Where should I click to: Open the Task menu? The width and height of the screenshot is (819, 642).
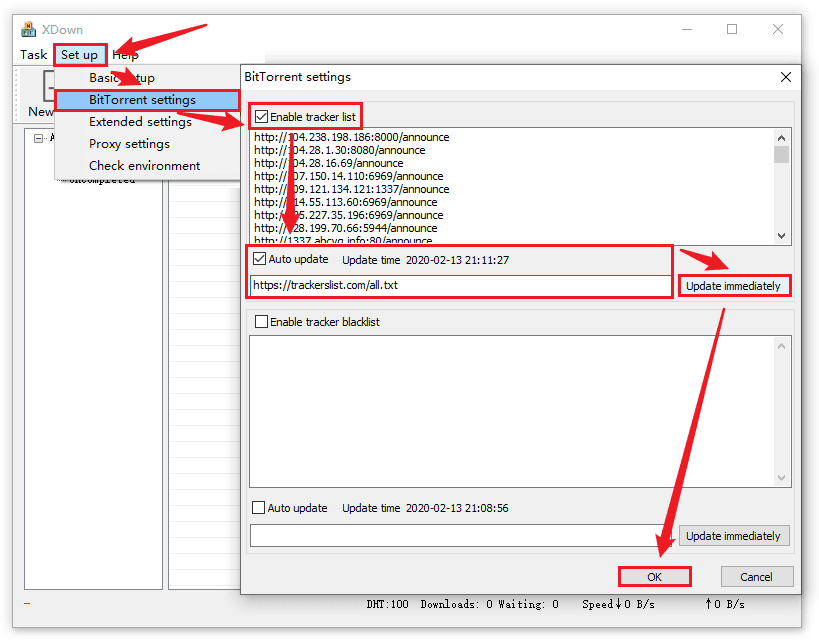click(x=34, y=55)
